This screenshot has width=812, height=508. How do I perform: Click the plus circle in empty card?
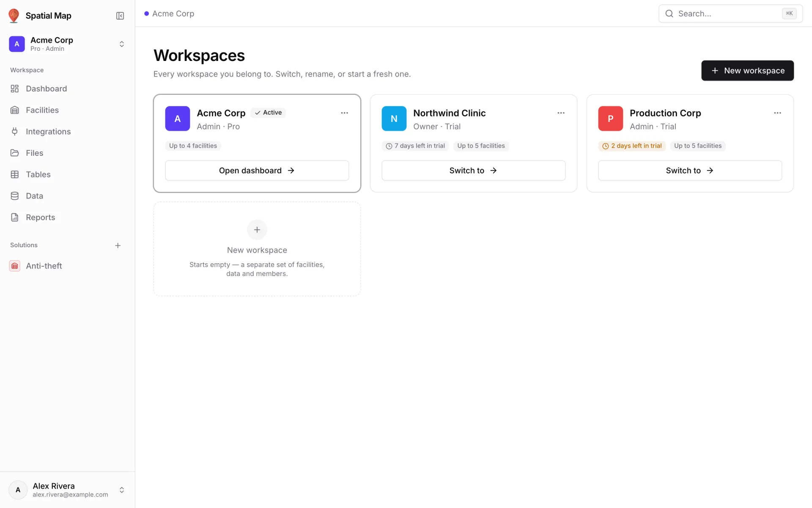tap(257, 230)
